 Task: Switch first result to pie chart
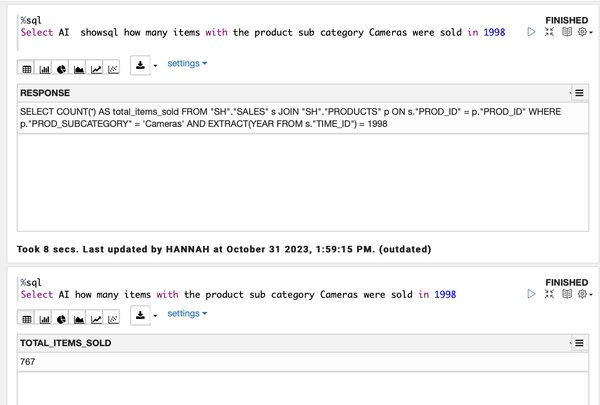coord(62,69)
